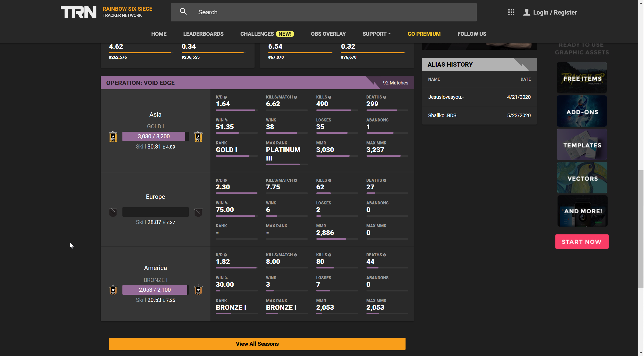Go to OBS Overlay page
Viewport: 644px width, 356px height.
(x=328, y=34)
